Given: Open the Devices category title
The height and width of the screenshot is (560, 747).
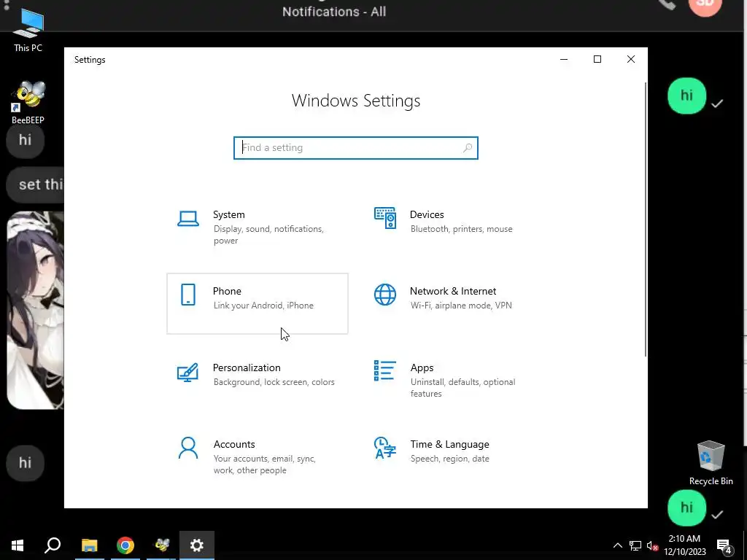Looking at the screenshot, I should [x=427, y=214].
